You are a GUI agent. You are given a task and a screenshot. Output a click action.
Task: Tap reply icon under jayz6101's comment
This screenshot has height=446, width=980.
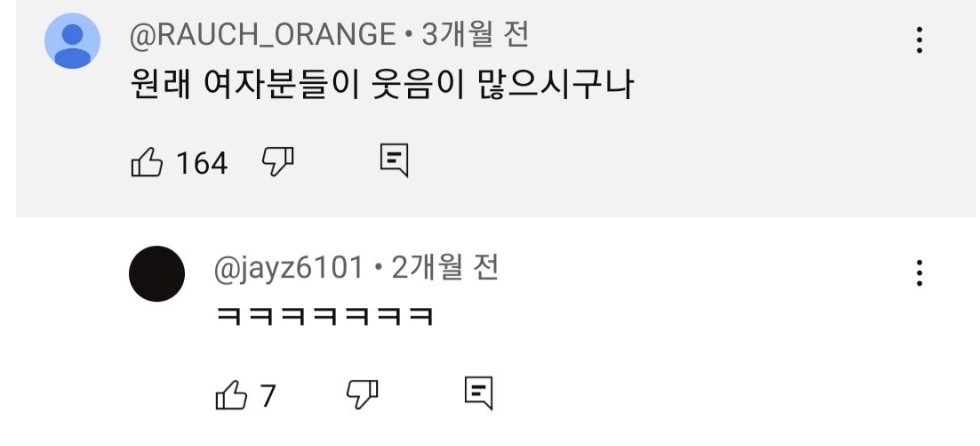[479, 393]
